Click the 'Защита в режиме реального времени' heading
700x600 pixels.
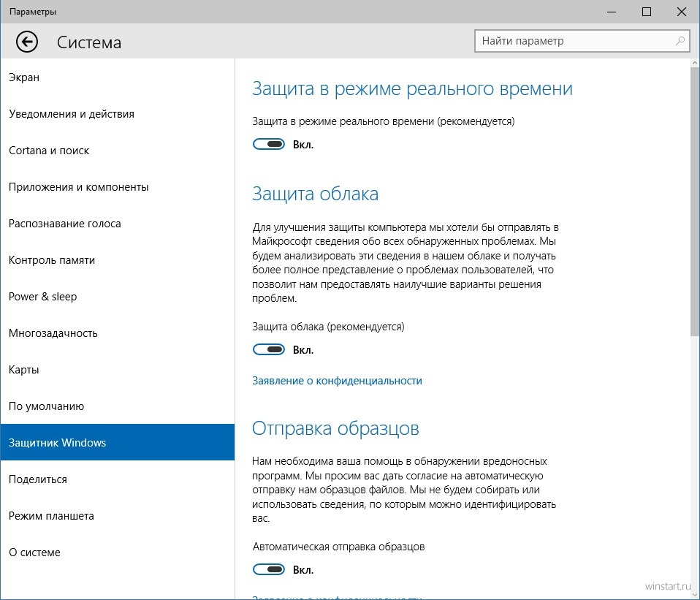point(412,89)
